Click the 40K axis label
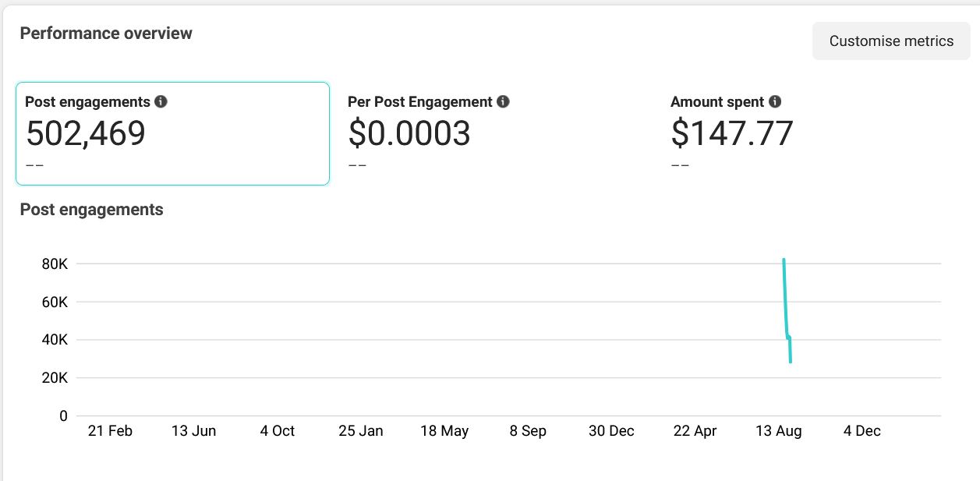Screen dimensions: 980x481 click(55, 340)
